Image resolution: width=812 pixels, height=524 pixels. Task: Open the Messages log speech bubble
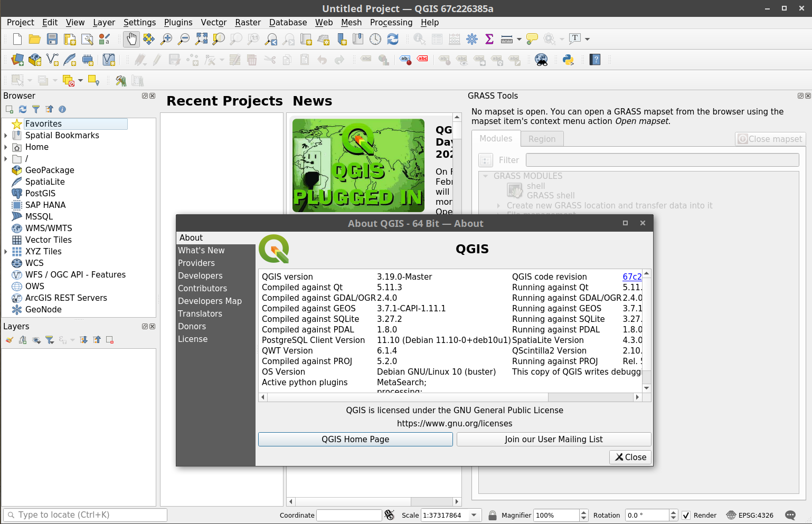[x=790, y=515]
